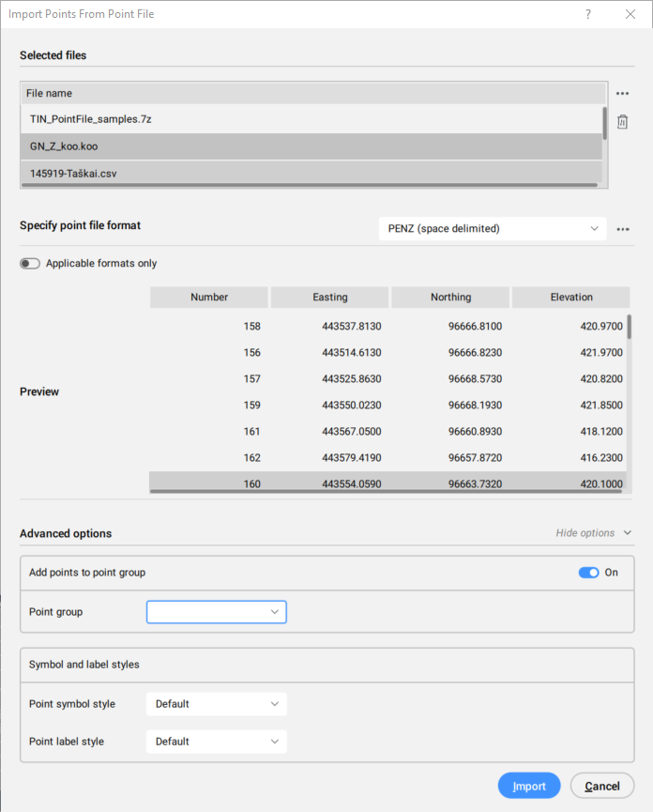Viewport: 653px width, 812px height.
Task: Click the Elevation column header
Action: pos(570,298)
